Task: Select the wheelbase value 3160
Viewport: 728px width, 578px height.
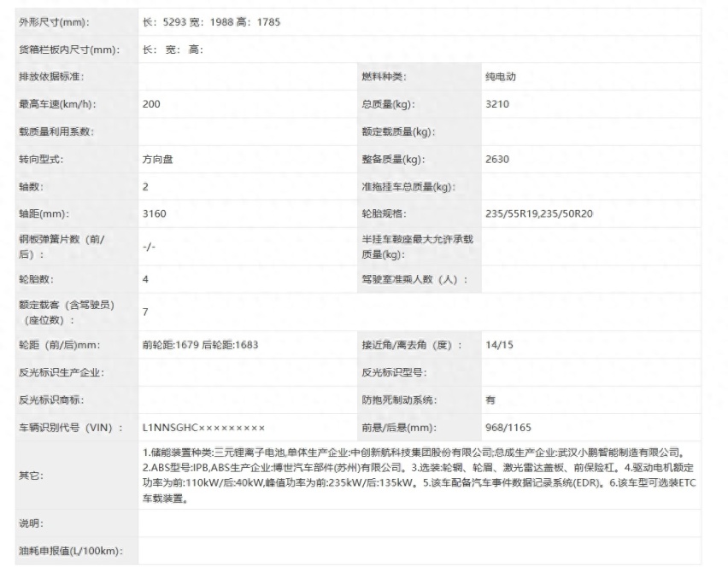Action: point(154,213)
